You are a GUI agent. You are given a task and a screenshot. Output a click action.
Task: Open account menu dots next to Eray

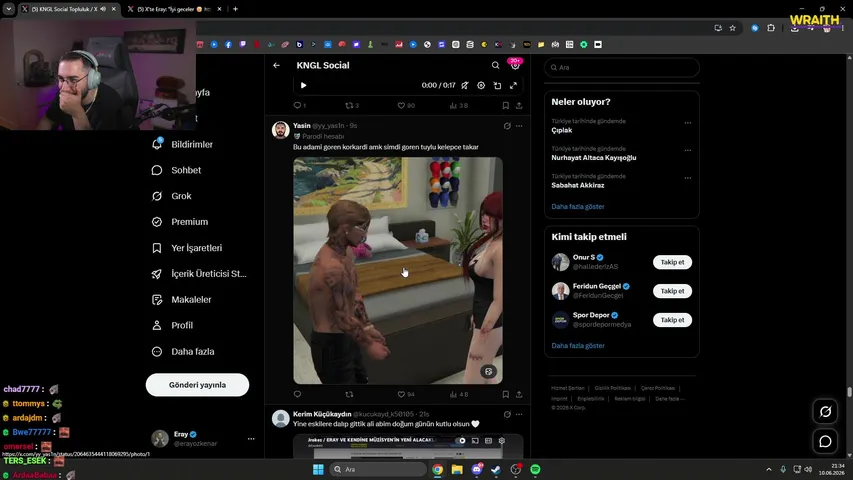point(251,439)
